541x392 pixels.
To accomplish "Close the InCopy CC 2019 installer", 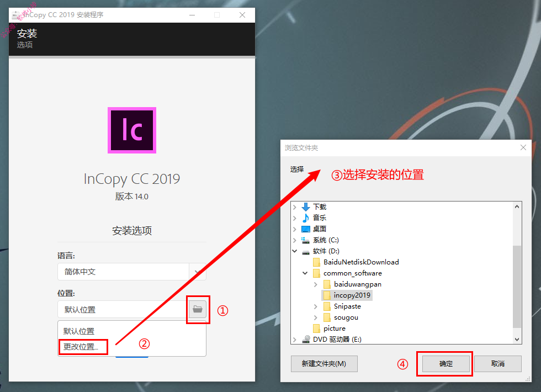I will 242,15.
